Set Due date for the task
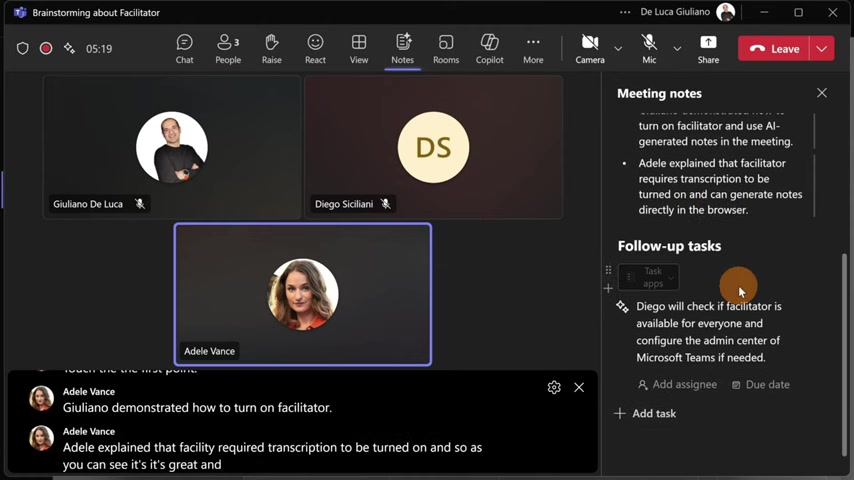 pyautogui.click(x=761, y=385)
